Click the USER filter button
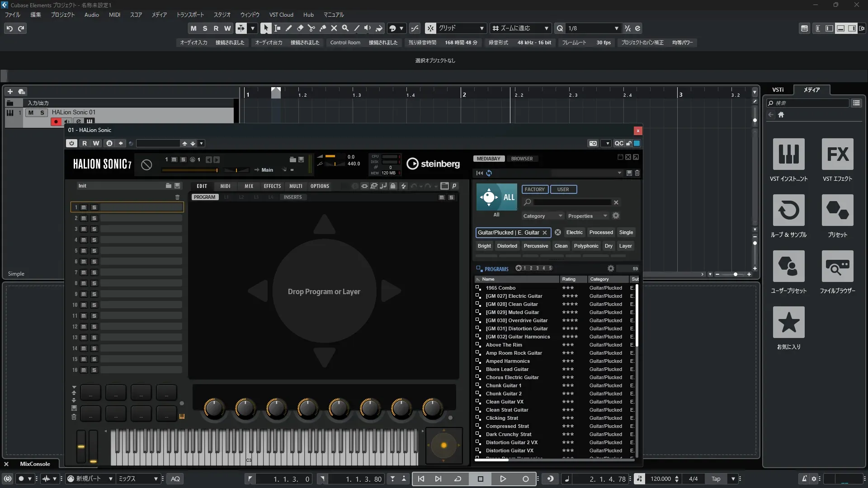The image size is (868, 488). click(x=563, y=189)
